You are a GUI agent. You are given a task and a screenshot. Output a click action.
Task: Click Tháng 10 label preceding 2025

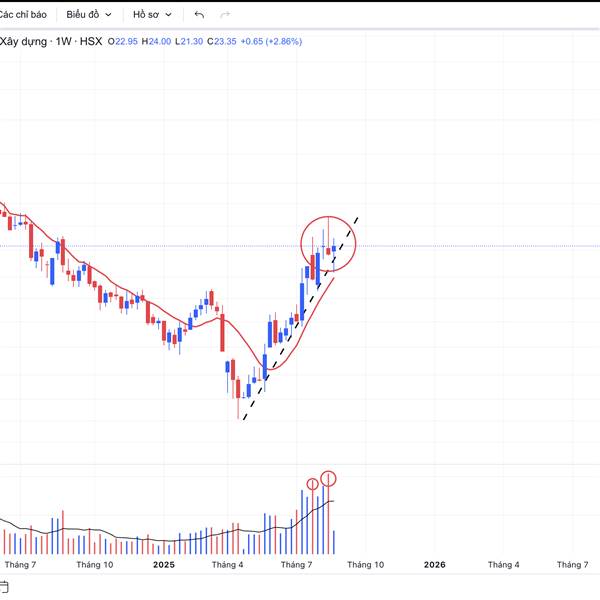click(95, 565)
